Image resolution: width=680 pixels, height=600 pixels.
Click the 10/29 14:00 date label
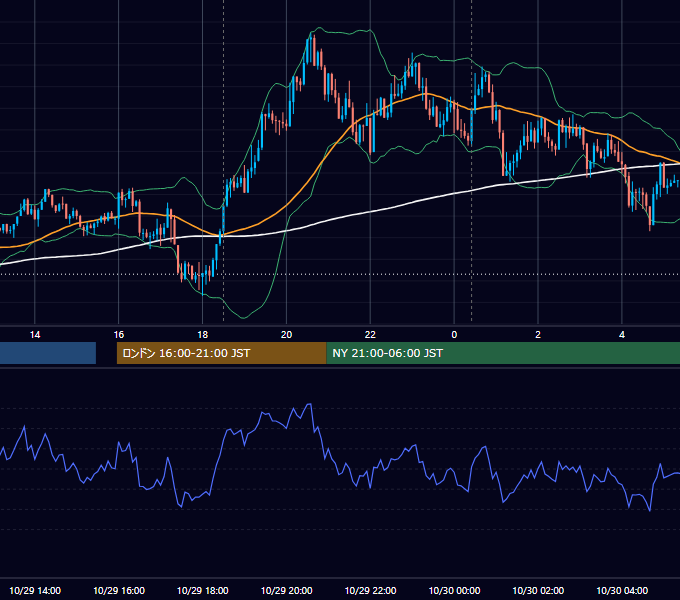pos(35,590)
